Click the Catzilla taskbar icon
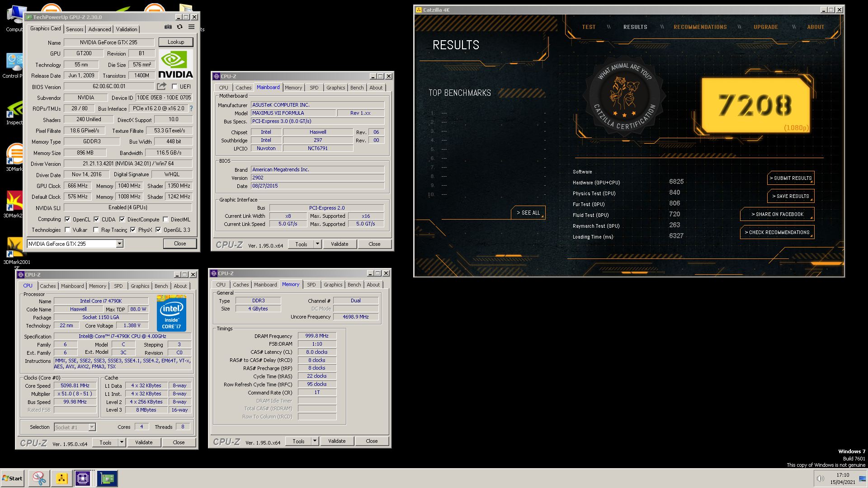Screen dimensions: 868x488 tap(62, 479)
